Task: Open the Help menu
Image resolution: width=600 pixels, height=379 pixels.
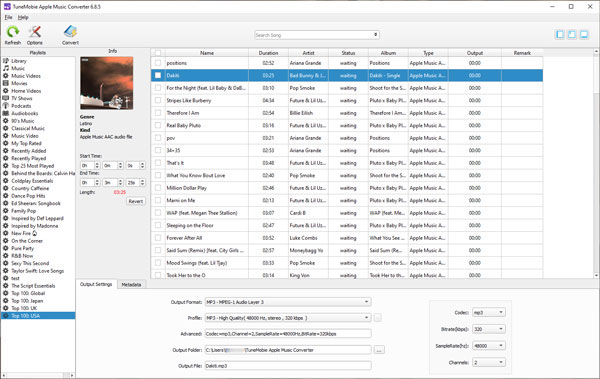Action: 23,17
